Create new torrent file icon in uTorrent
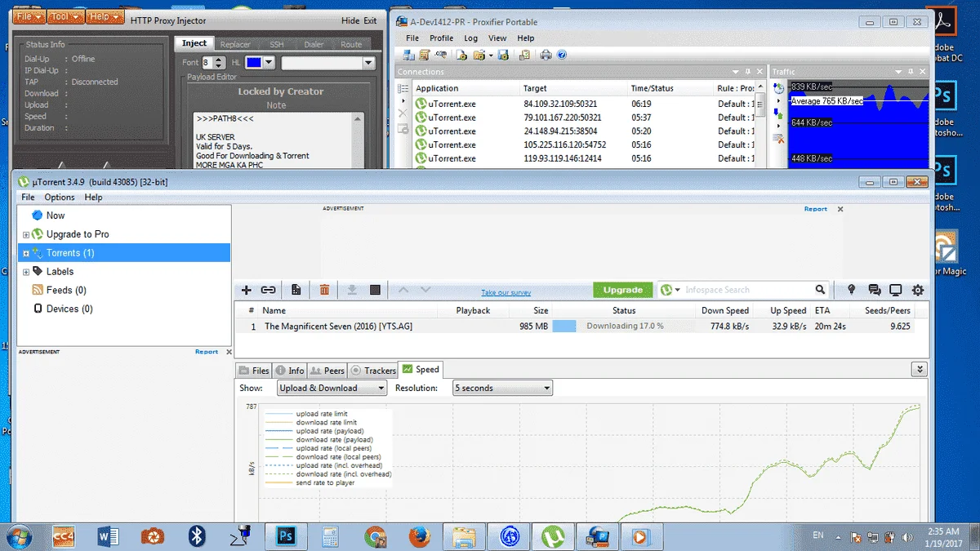The image size is (980, 551). (296, 290)
